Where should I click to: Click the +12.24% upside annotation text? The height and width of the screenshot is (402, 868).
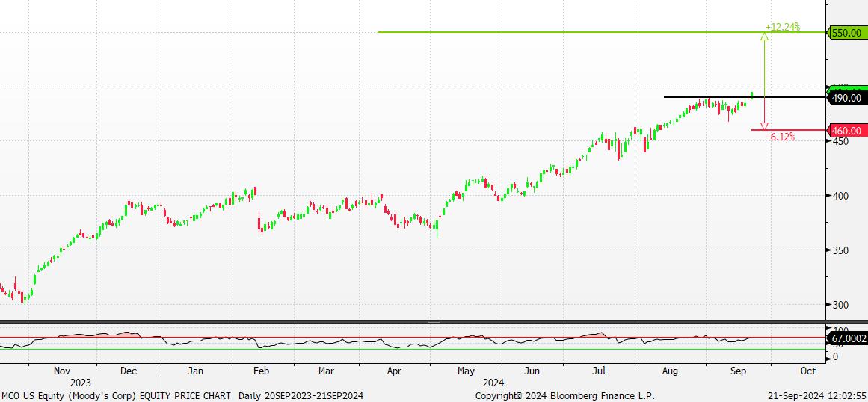pyautogui.click(x=783, y=27)
